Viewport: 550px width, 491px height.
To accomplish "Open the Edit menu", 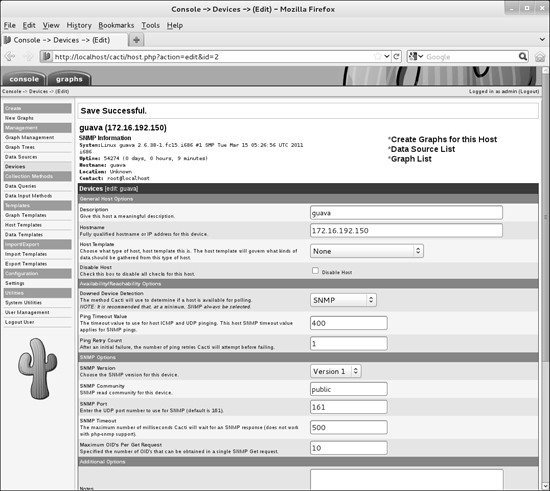I will [x=29, y=25].
